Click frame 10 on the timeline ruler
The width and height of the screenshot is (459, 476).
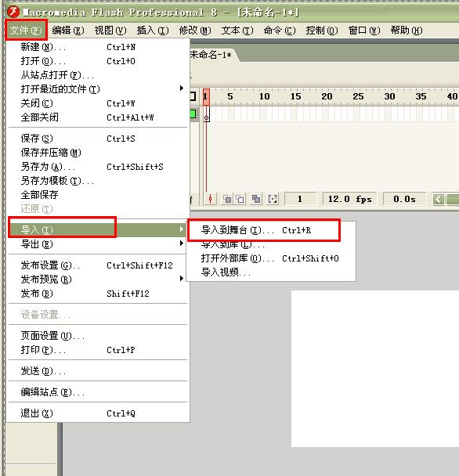pyautogui.click(x=264, y=96)
